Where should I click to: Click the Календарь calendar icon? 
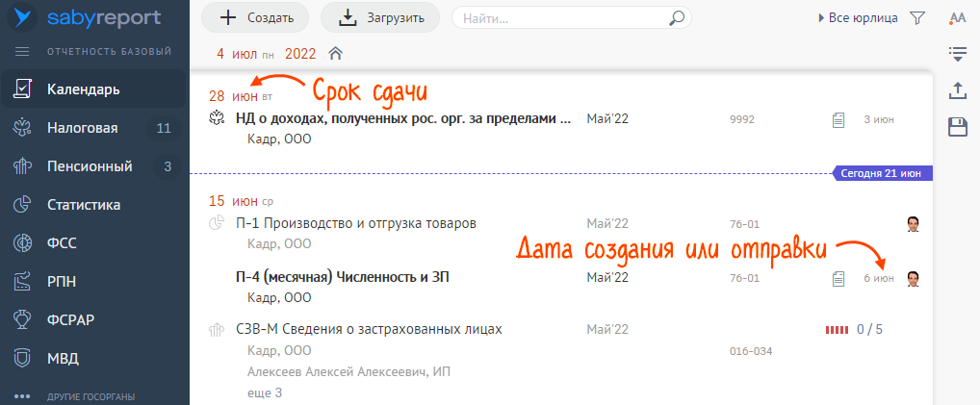[22, 89]
